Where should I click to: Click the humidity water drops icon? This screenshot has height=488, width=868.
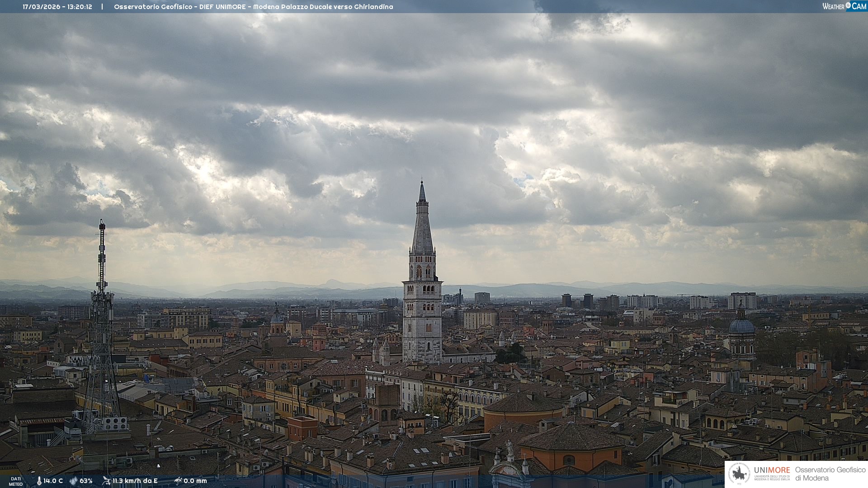pos(73,481)
